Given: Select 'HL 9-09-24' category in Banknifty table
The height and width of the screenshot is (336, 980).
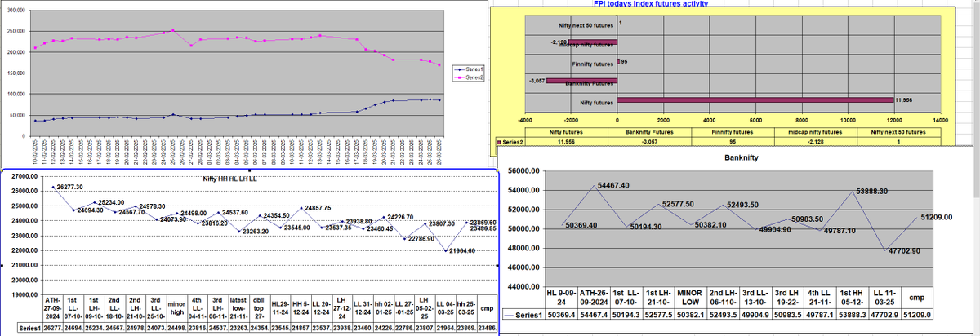Looking at the screenshot, I should point(562,296).
